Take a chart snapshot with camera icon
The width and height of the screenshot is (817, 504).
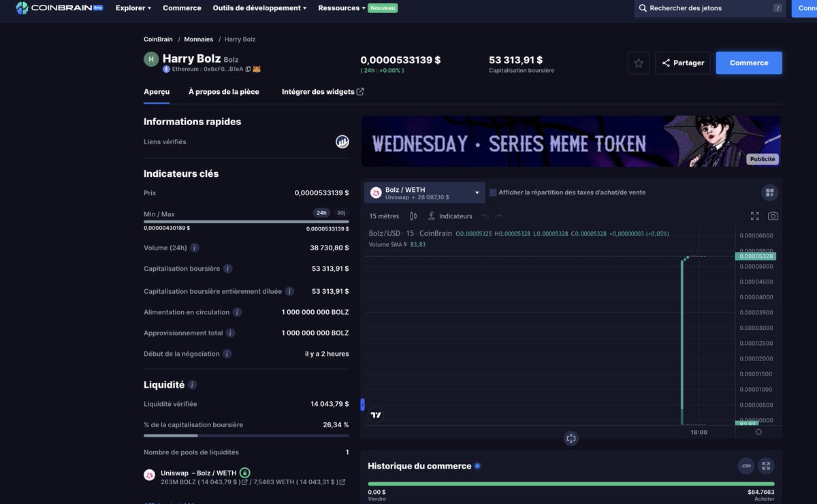(x=773, y=216)
